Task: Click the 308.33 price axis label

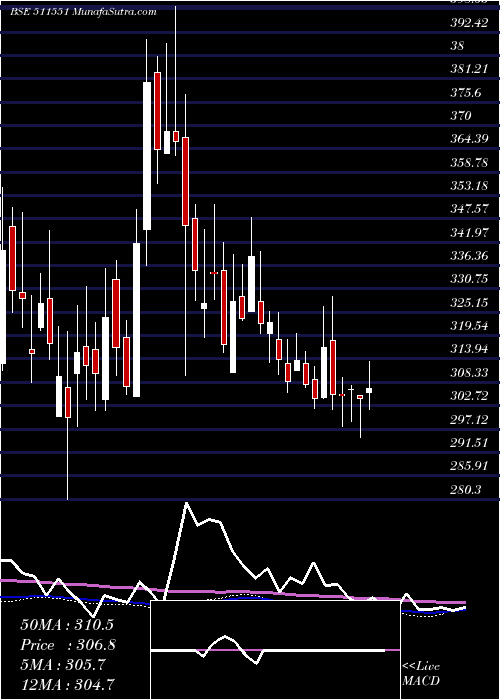Action: pyautogui.click(x=469, y=372)
